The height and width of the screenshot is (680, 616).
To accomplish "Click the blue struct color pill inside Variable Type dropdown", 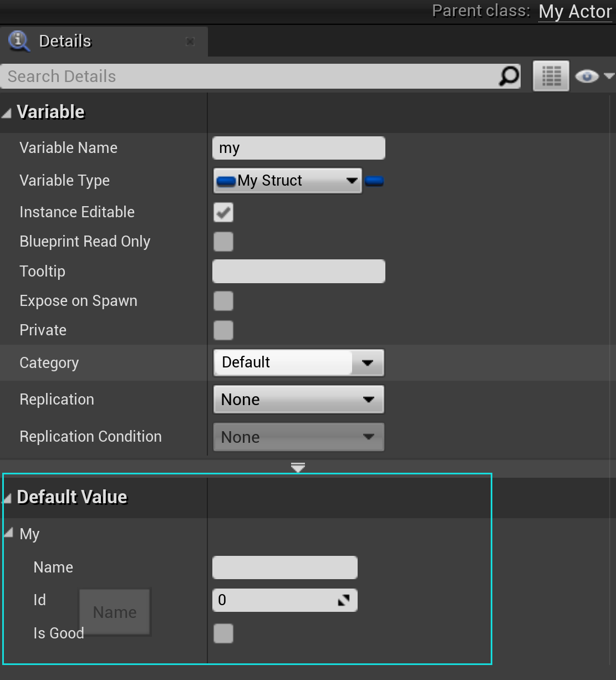I will coord(226,181).
